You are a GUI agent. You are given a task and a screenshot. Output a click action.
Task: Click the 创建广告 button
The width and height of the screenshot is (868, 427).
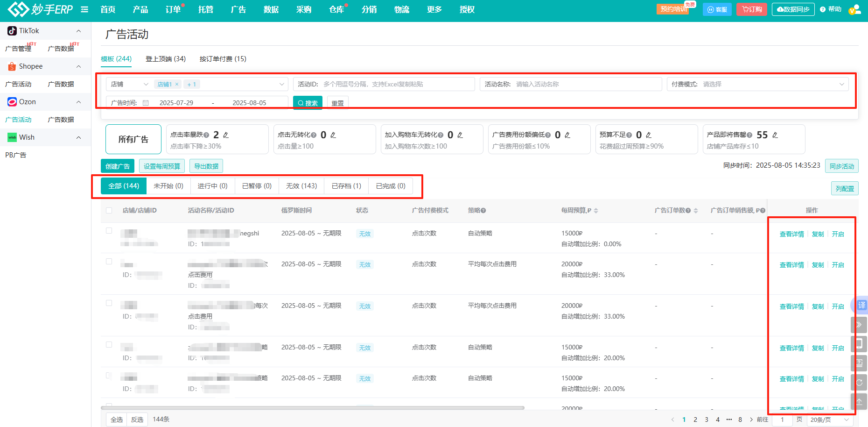(118, 166)
